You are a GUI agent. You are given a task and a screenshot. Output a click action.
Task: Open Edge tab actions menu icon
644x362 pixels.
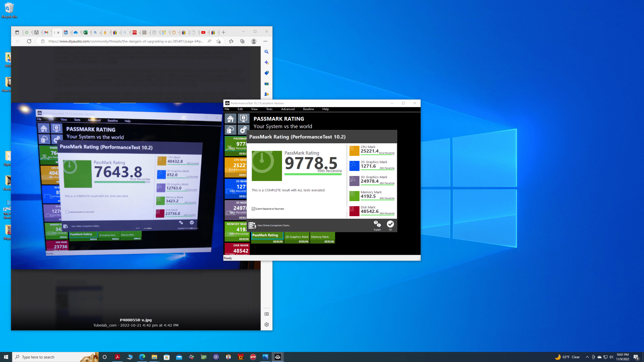(17, 32)
